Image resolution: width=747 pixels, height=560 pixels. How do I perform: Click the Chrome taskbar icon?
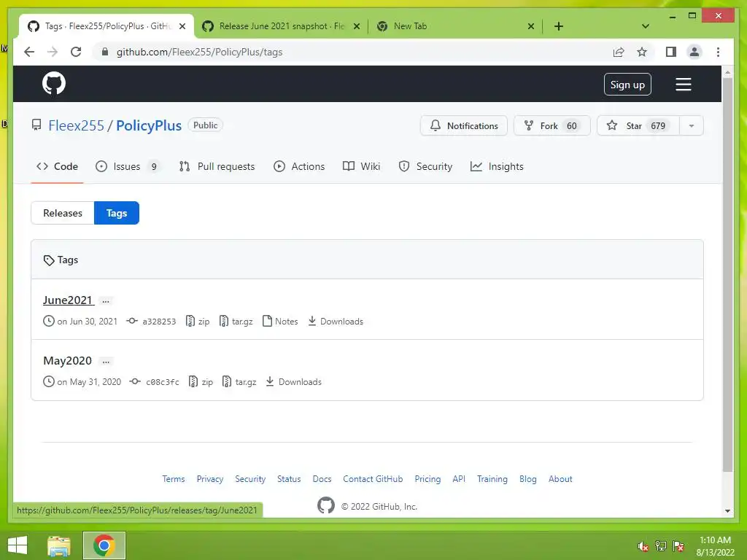(x=104, y=545)
